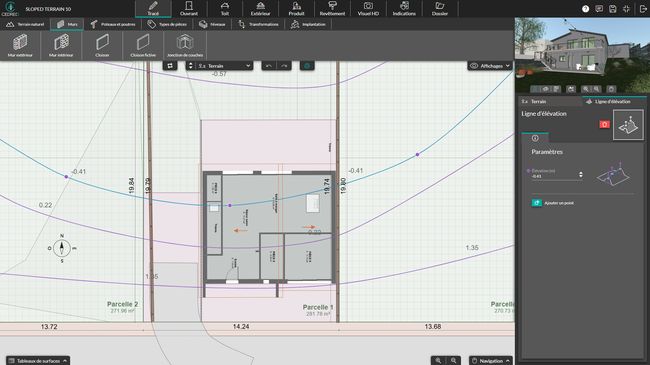
Task: Open the Toit top menu
Action: 225,9
